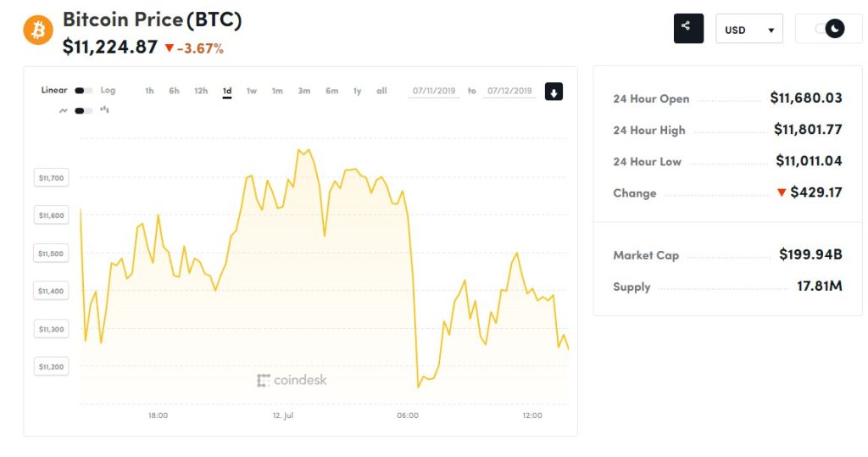The height and width of the screenshot is (457, 868).
Task: Click the Log scale label
Action: point(108,91)
